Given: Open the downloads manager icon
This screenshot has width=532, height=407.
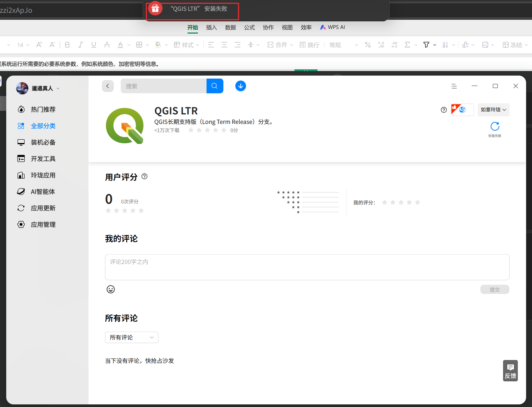Looking at the screenshot, I should pos(241,86).
